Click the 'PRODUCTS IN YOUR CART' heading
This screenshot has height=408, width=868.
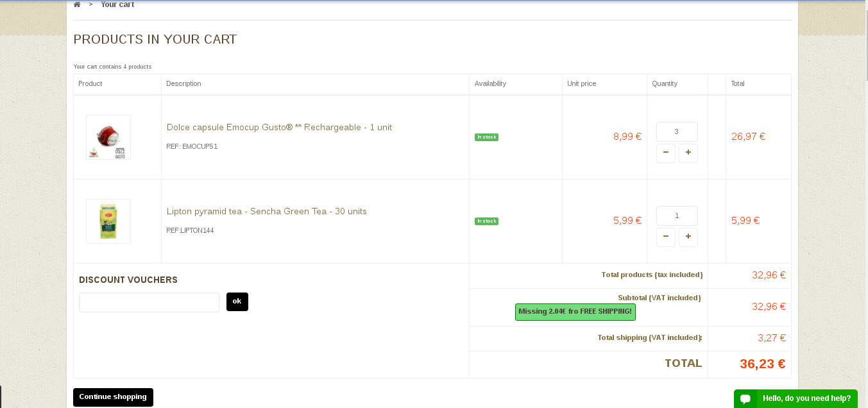[x=155, y=40]
